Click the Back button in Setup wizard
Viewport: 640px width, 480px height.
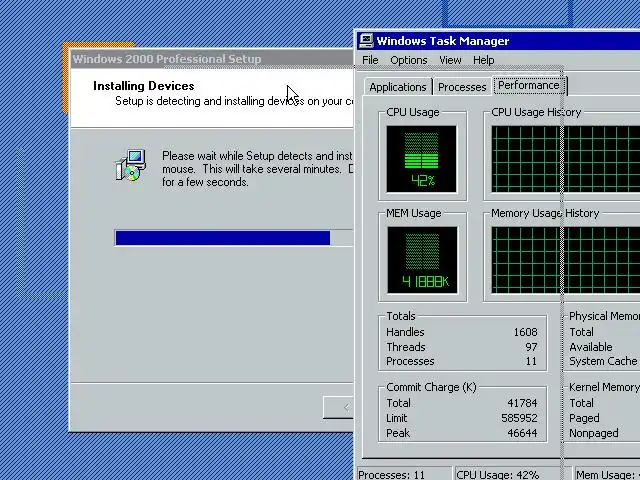pyautogui.click(x=339, y=407)
